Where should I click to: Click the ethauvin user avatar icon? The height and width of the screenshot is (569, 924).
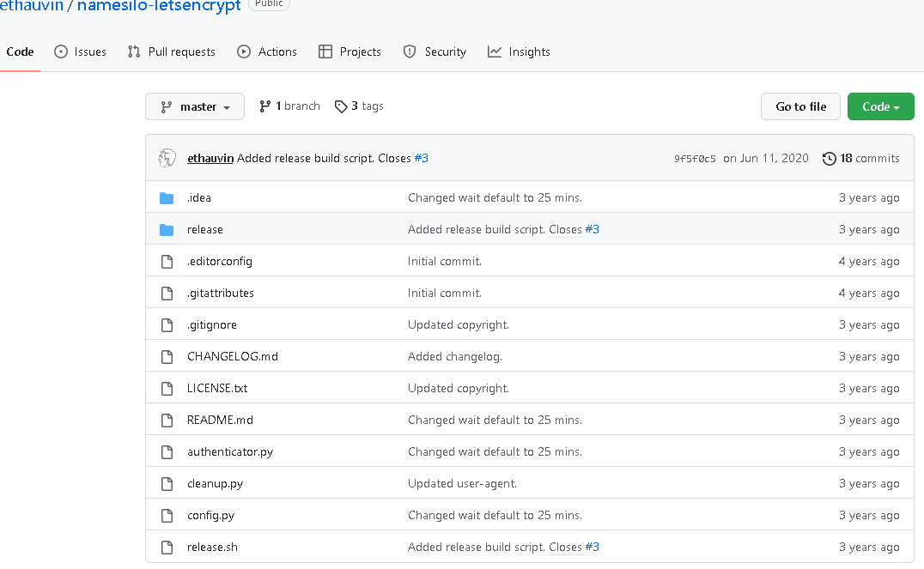167,158
